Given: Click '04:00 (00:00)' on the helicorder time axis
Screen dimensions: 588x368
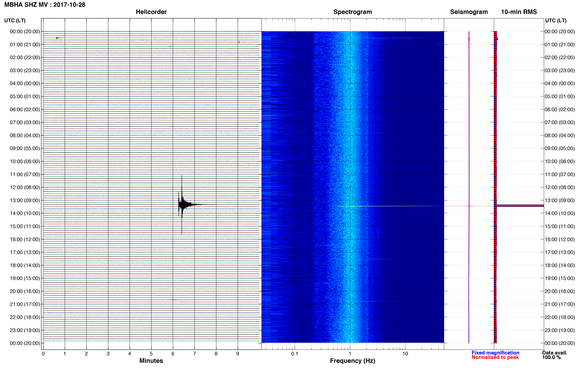Looking at the screenshot, I should (x=25, y=83).
